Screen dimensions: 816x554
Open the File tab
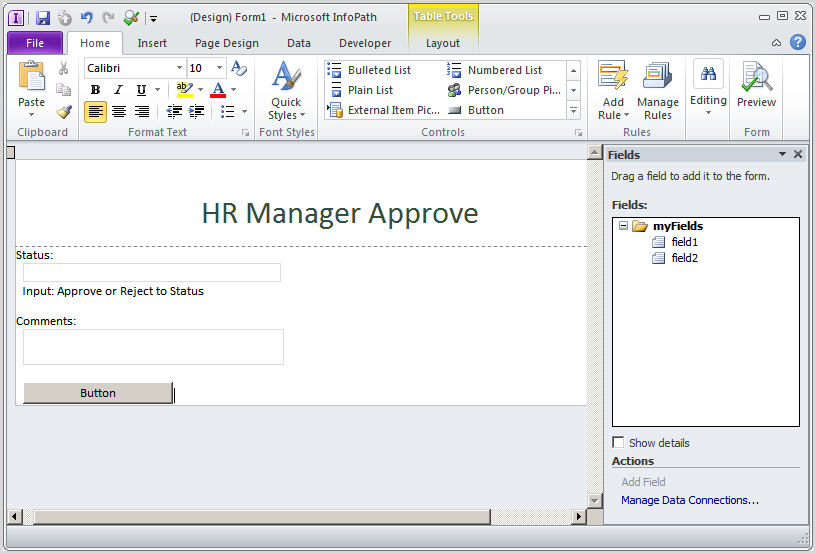coord(35,43)
